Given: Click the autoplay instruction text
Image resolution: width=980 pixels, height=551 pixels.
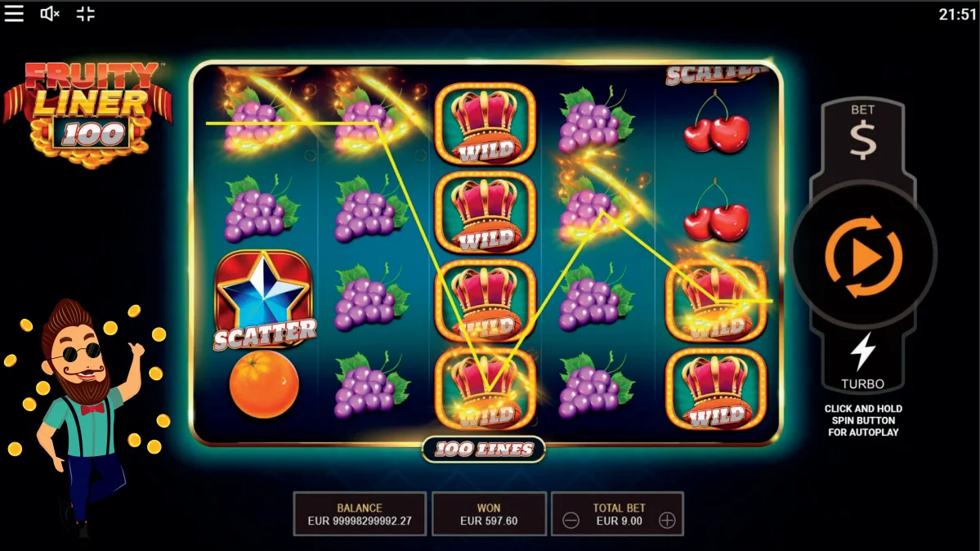Looking at the screenshot, I should click(x=863, y=420).
